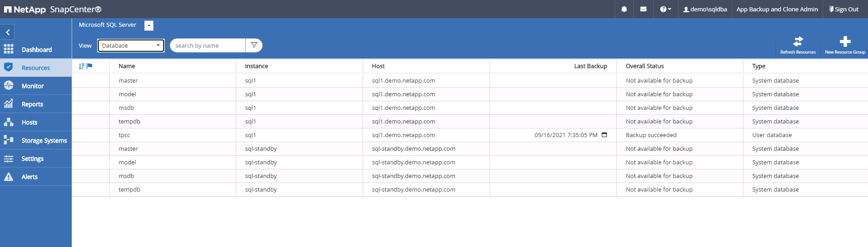Image resolution: width=868 pixels, height=247 pixels.
Task: Sort by the Host column header
Action: pos(378,66)
